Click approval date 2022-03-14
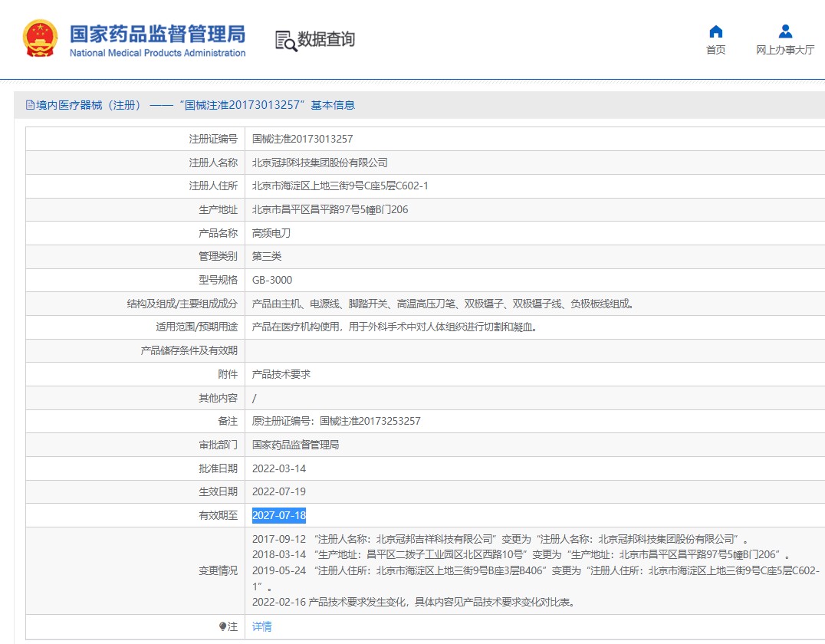This screenshot has height=644, width=825. pyautogui.click(x=279, y=468)
